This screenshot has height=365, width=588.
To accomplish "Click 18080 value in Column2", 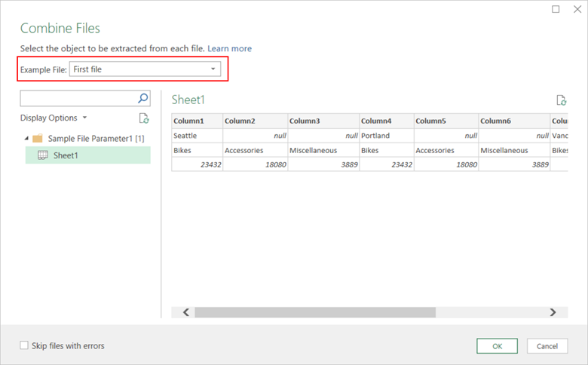I will (256, 164).
